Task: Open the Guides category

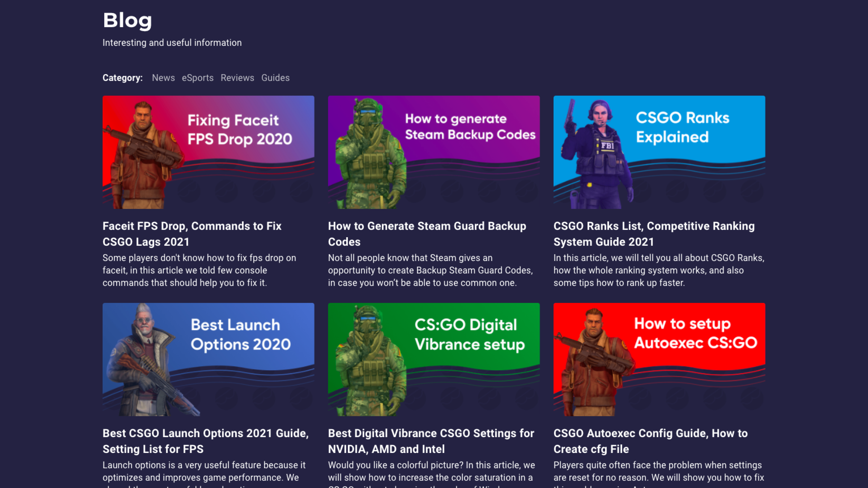Action: tap(275, 78)
